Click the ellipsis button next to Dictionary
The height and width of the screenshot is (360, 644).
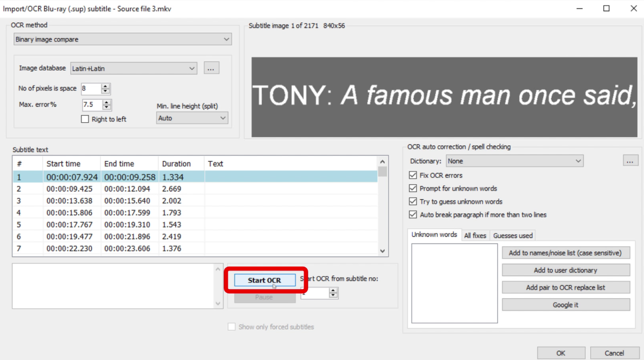tap(630, 161)
